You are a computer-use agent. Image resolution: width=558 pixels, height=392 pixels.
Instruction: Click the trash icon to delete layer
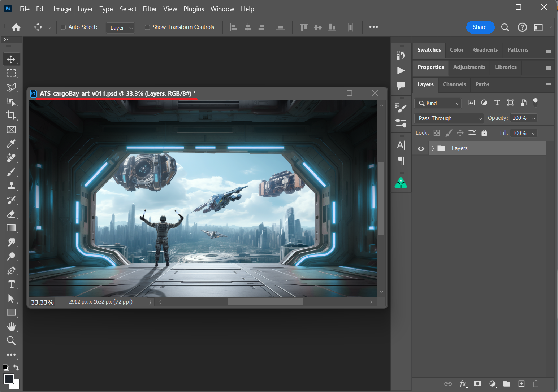[536, 384]
